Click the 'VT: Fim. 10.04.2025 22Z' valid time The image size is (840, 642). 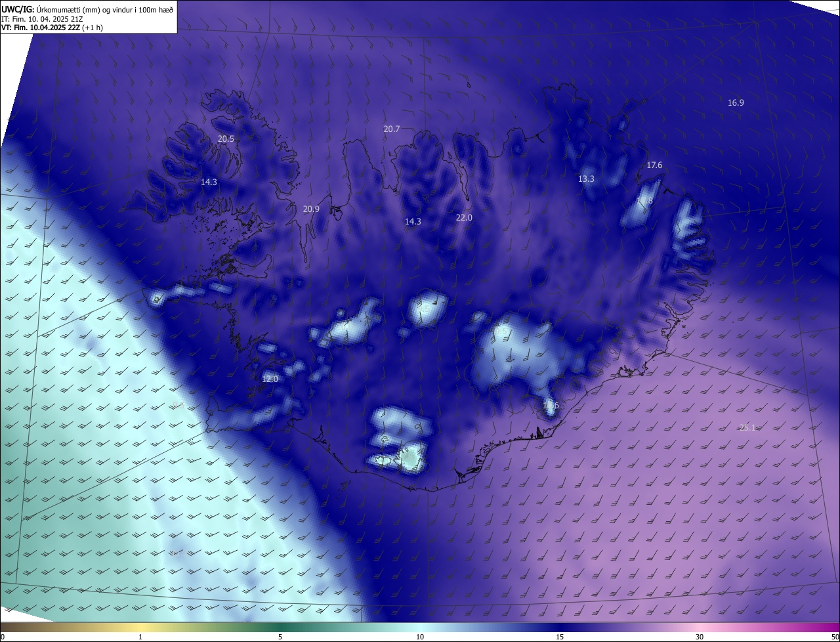[52, 28]
